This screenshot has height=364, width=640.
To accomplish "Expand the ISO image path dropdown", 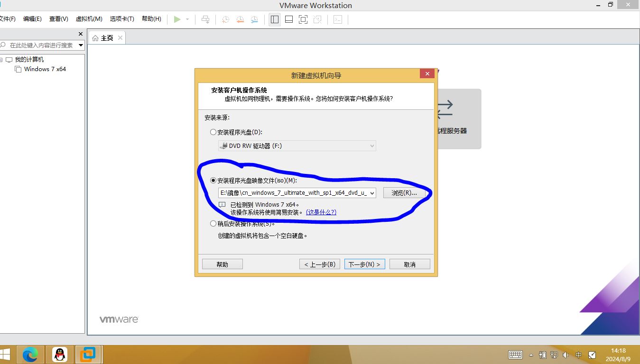I will (371, 193).
